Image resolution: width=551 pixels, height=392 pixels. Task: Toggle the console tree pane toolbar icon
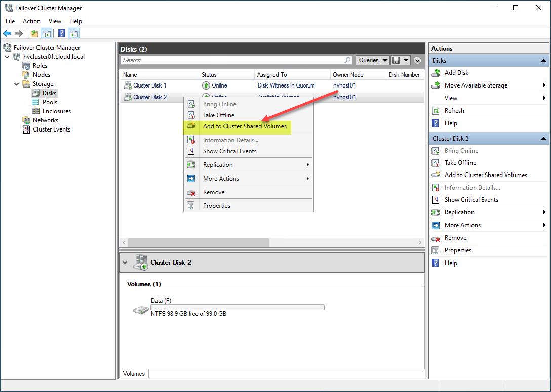click(x=46, y=34)
